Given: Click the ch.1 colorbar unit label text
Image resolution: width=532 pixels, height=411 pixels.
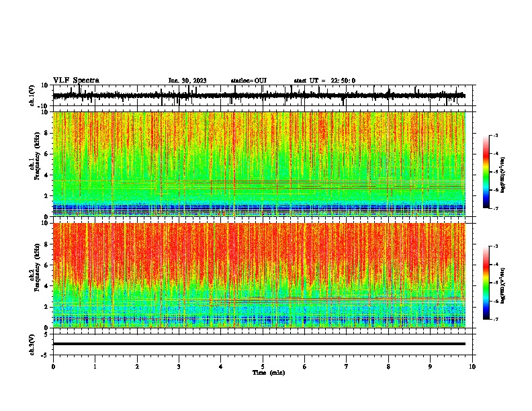Looking at the screenshot, I should (x=502, y=175).
